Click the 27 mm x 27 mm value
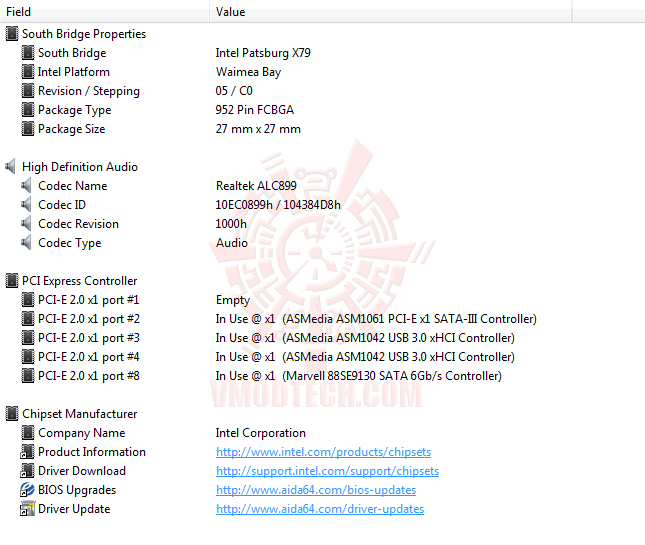The height and width of the screenshot is (545, 645). [x=258, y=129]
